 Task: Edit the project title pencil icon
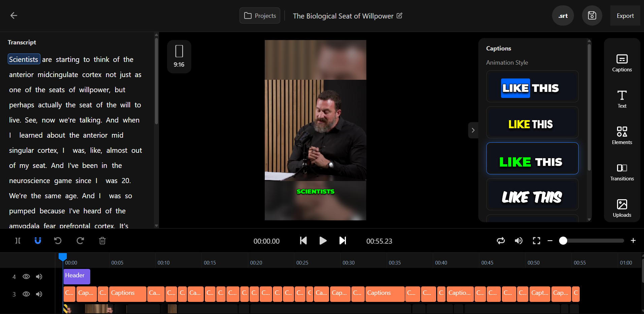(399, 15)
